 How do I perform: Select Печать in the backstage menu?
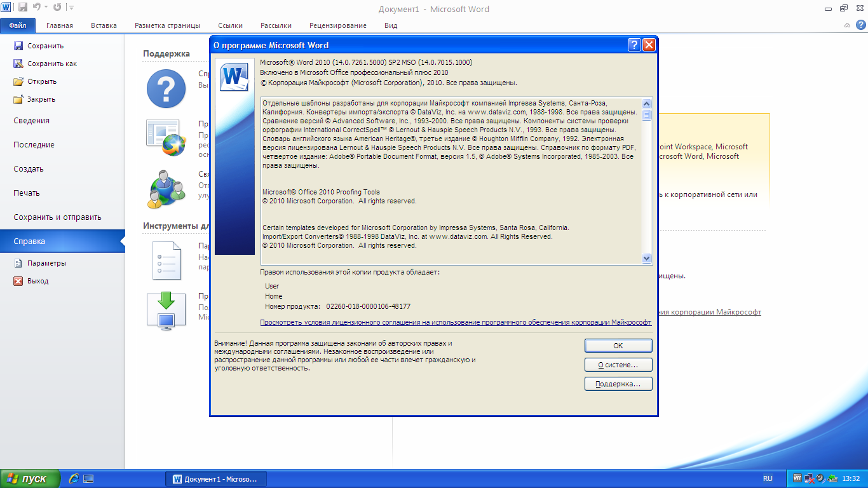pos(62,193)
